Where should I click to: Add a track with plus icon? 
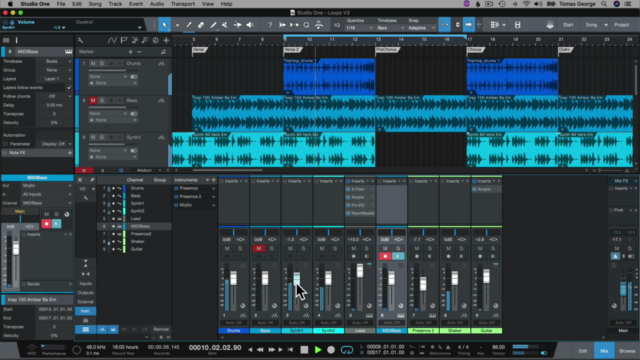166,40
